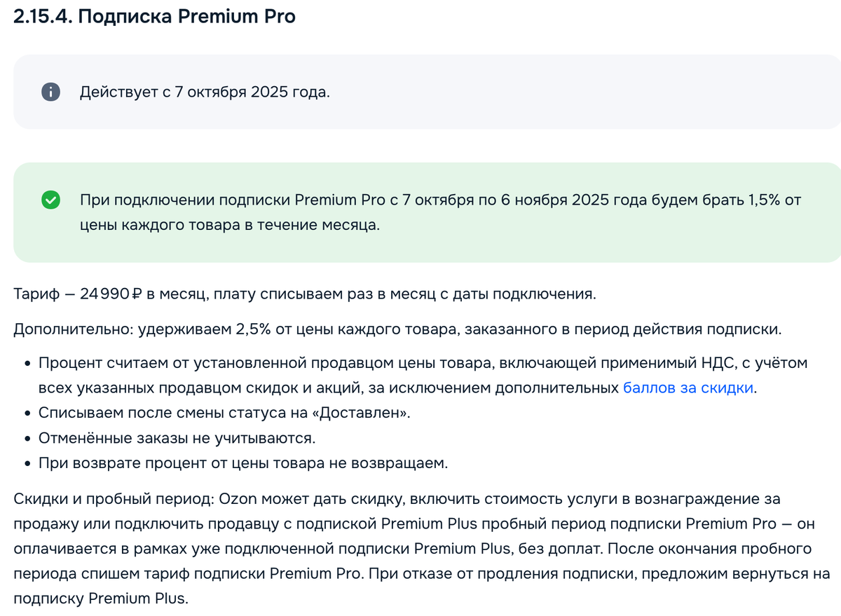Open the «баллов за скидки» link
841x616 pixels.
(688, 388)
